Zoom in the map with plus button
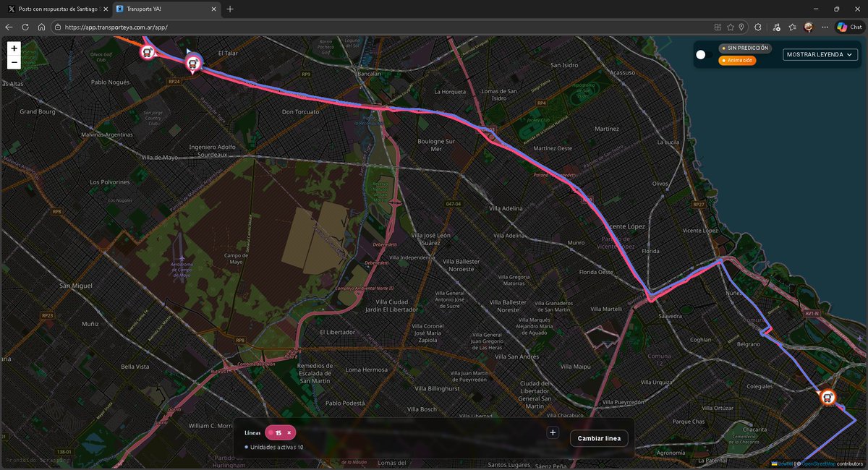This screenshot has width=868, height=470. tap(14, 48)
